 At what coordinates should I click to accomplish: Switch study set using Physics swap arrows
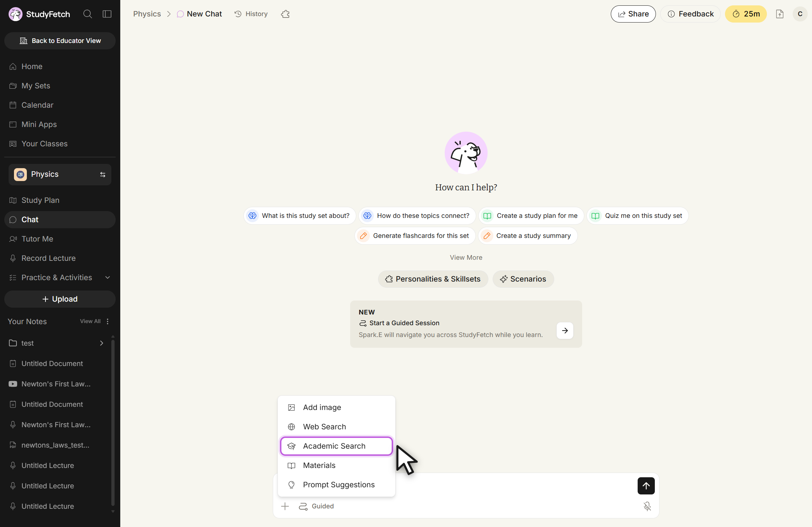[x=103, y=175]
